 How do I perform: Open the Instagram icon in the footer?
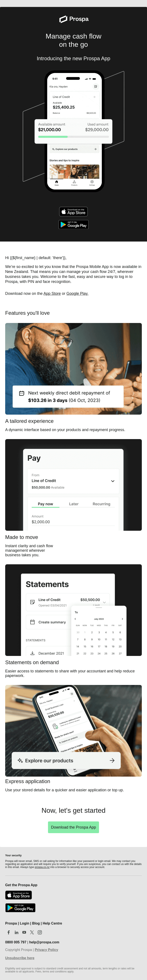coord(40,932)
